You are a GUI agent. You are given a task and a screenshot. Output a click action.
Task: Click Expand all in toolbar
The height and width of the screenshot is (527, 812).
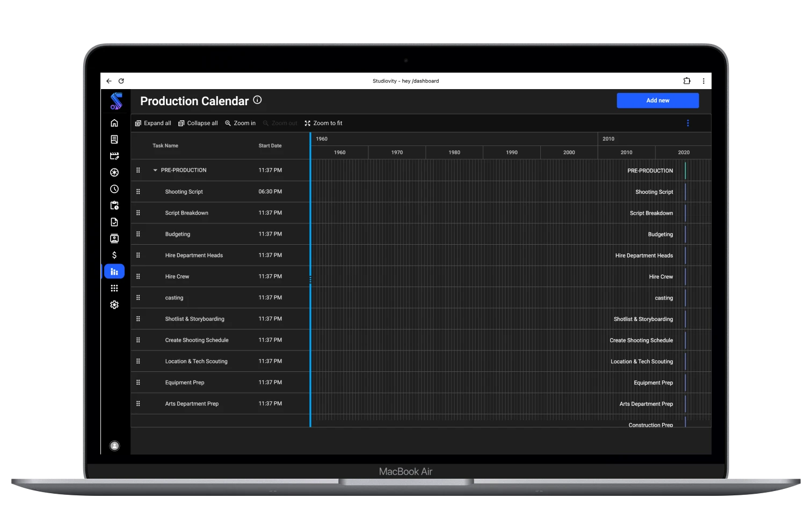(153, 123)
